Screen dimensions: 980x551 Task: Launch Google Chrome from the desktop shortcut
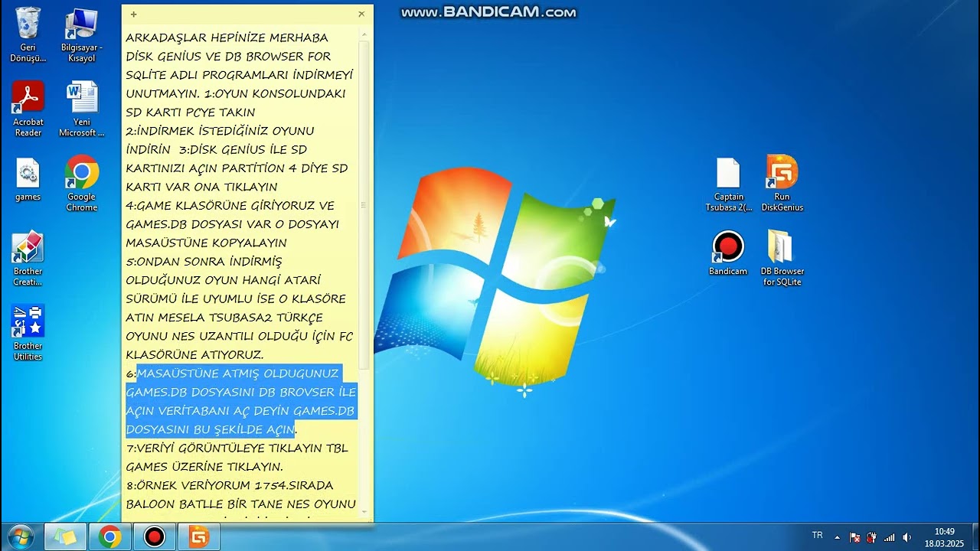pos(81,184)
